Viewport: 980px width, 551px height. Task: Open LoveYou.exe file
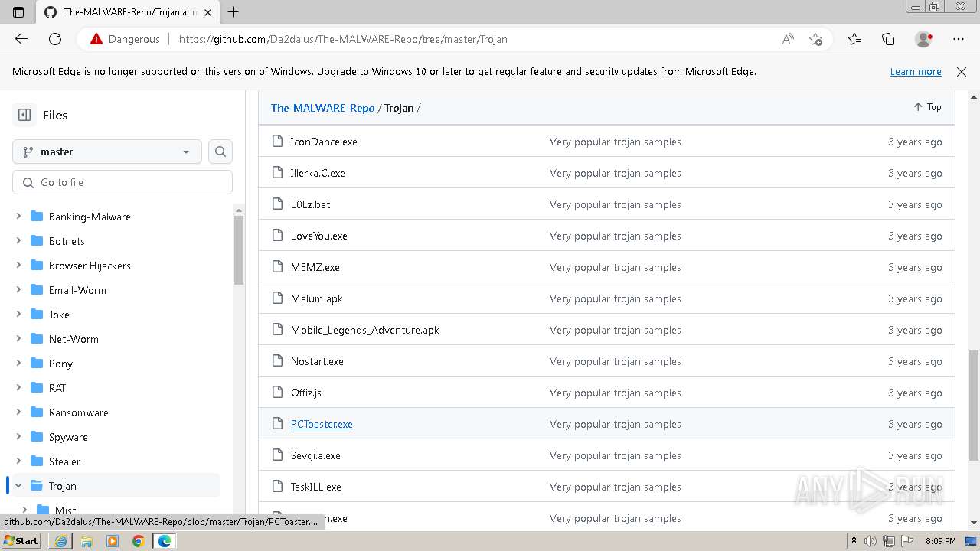point(319,236)
